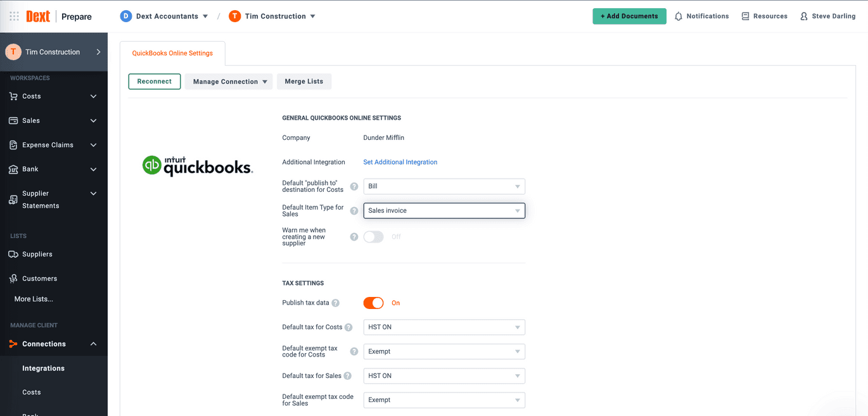Open the Tim Construction client dropdown in header

(x=313, y=16)
